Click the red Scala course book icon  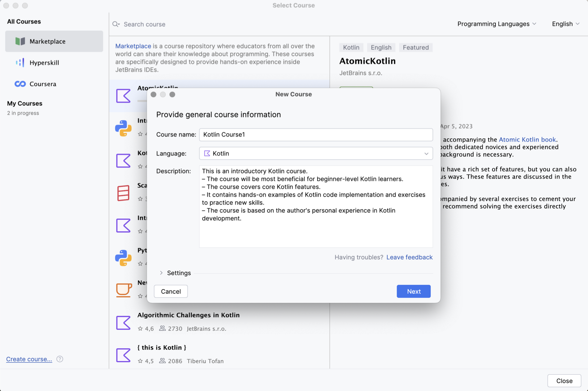pyautogui.click(x=124, y=193)
